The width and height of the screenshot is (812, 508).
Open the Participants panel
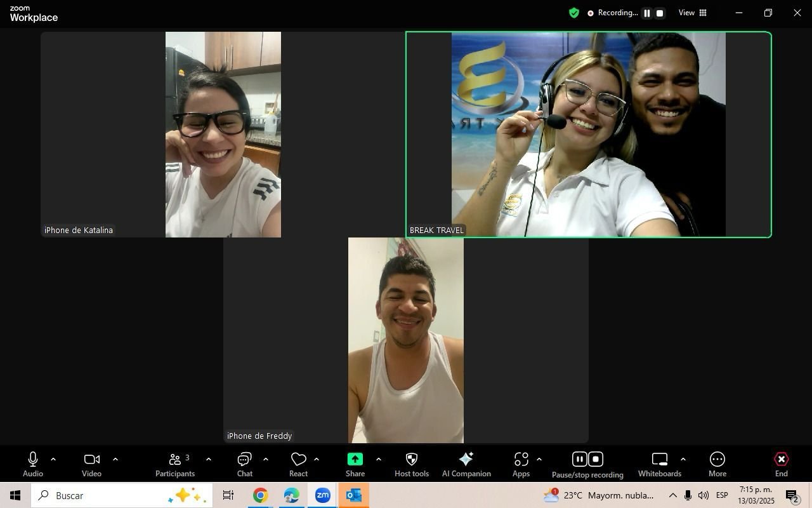[x=175, y=464]
